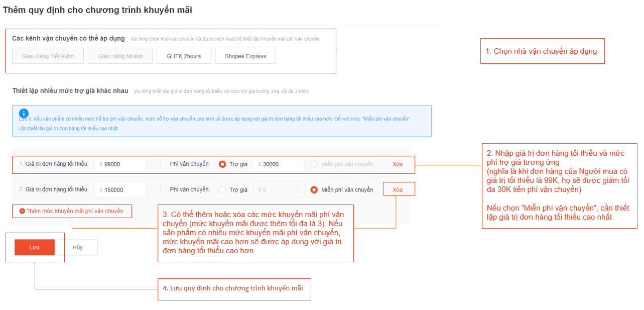This screenshot has width=644, height=310.
Task: Cancel with the Hủy button
Action: (78, 247)
